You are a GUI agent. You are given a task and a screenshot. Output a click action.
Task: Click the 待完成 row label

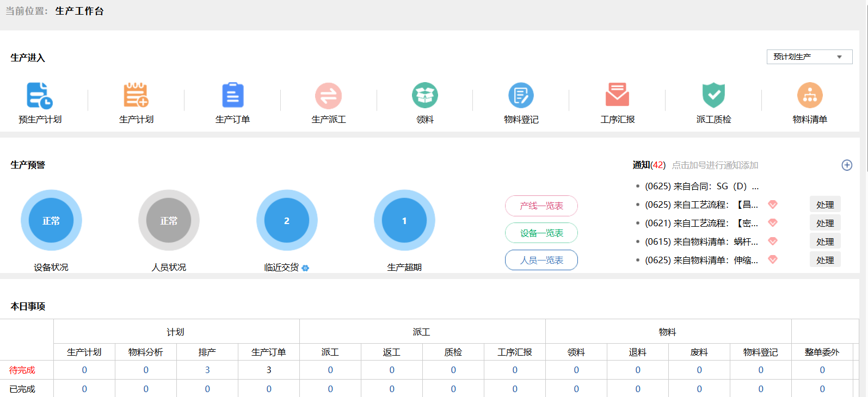coord(22,370)
